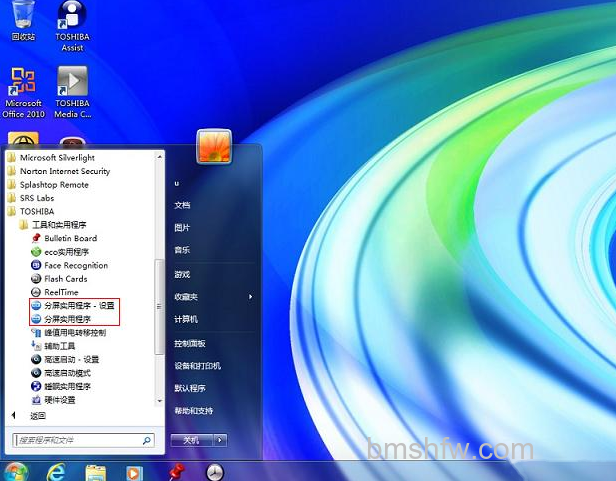Open 设备和打印机 from Start menu
Screen dimensions: 616x481
pyautogui.click(x=198, y=366)
